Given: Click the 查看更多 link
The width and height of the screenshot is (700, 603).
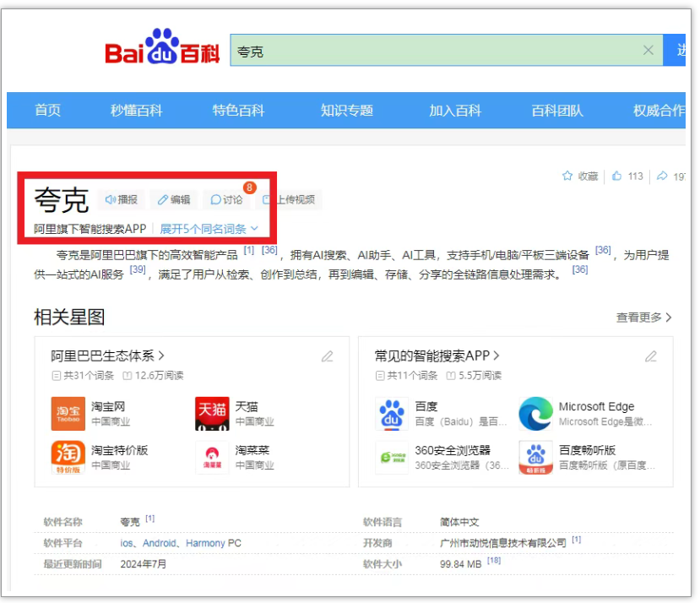Looking at the screenshot, I should click(x=643, y=318).
